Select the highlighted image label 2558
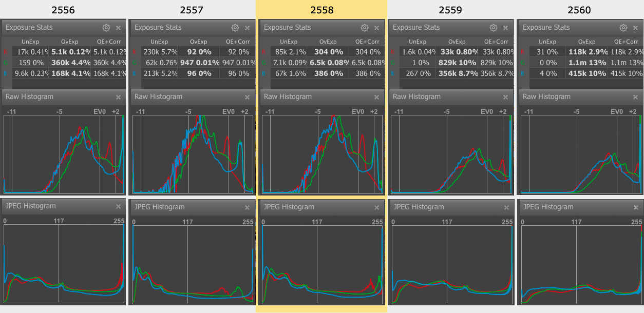The width and height of the screenshot is (644, 313). 321,10
